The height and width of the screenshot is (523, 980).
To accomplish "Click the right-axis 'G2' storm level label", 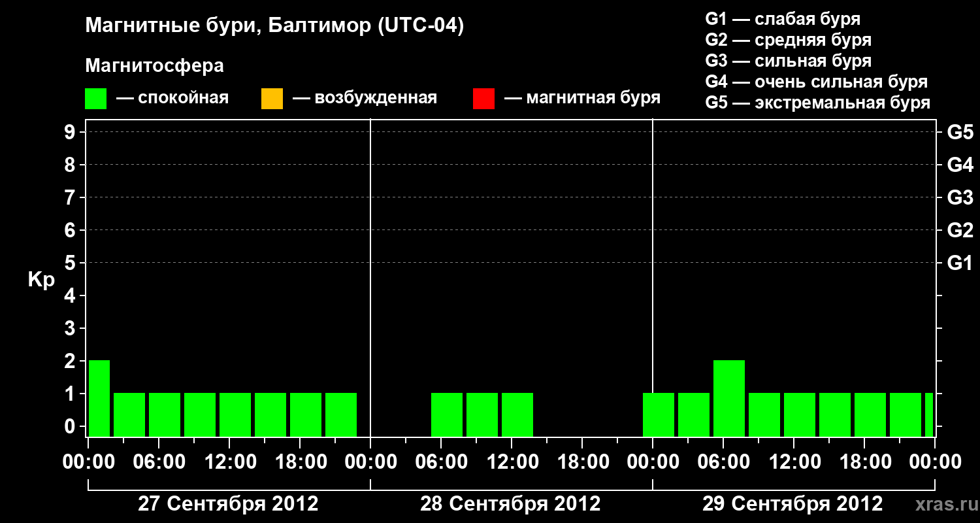I will click(960, 230).
